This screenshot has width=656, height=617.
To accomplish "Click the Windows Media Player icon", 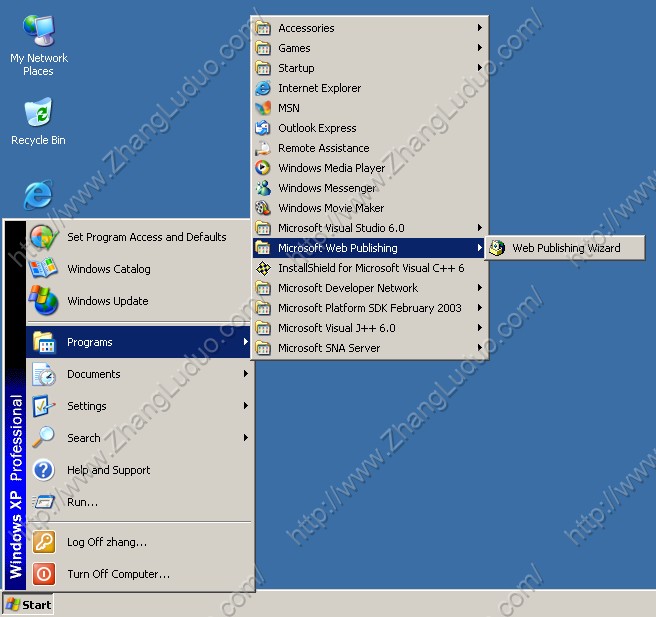I will tap(263, 168).
